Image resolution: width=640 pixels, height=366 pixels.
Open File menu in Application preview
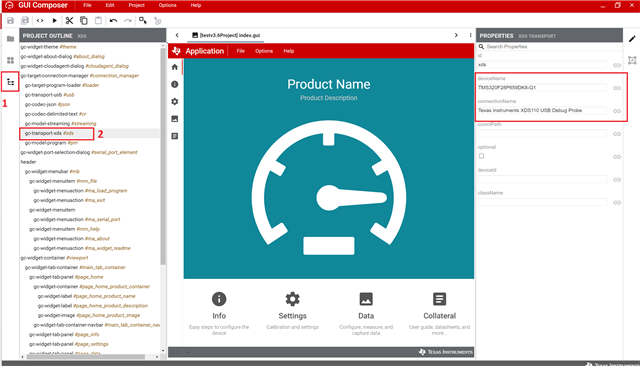pos(241,51)
